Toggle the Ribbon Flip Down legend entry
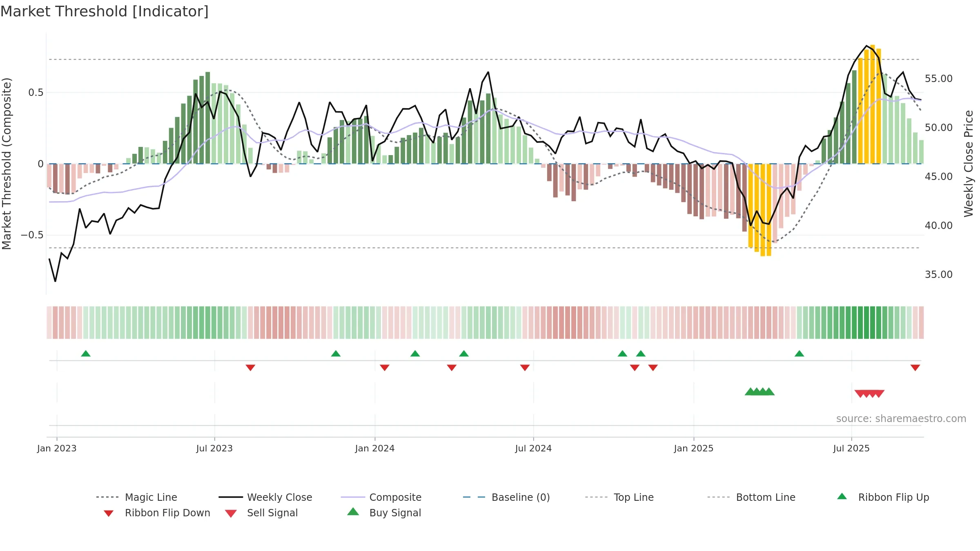 (156, 513)
